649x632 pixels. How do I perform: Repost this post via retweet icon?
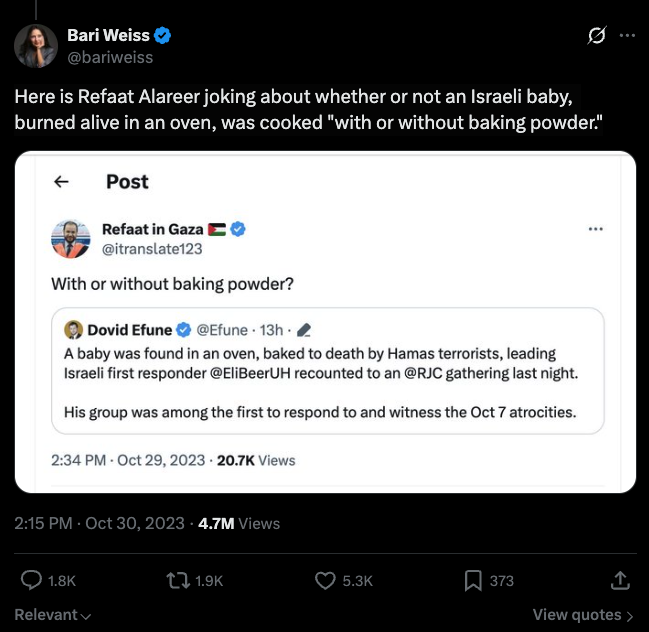pos(176,580)
